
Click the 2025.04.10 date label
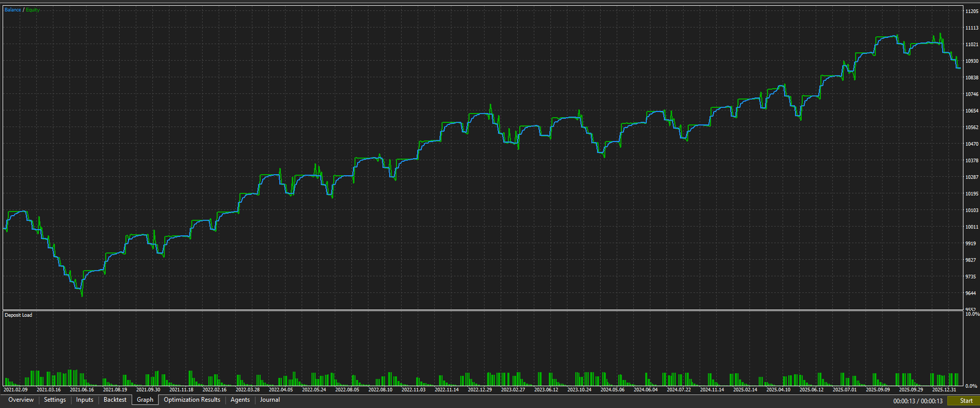[x=778, y=390]
